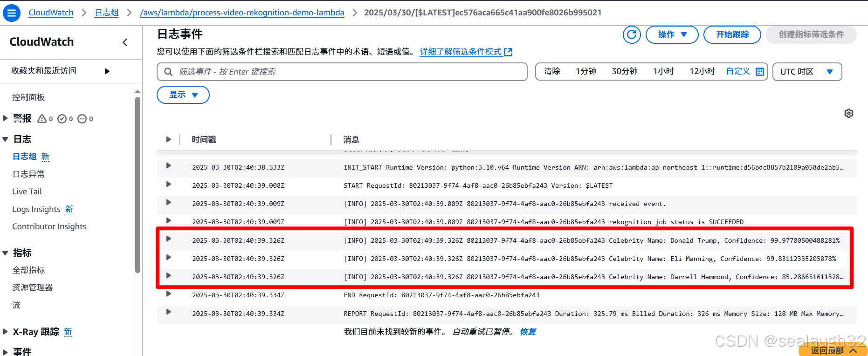
Task: Select the 1小时 time range
Action: [663, 71]
